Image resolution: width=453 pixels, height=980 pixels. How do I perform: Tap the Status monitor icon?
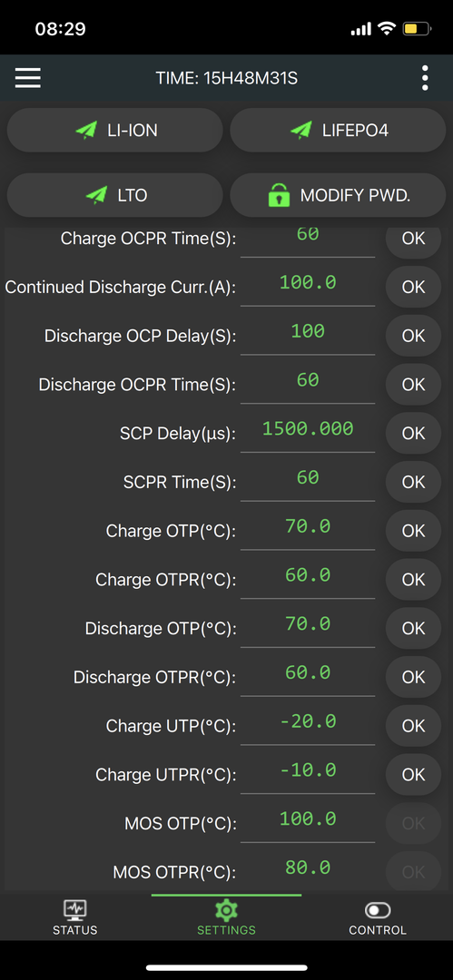[75, 909]
